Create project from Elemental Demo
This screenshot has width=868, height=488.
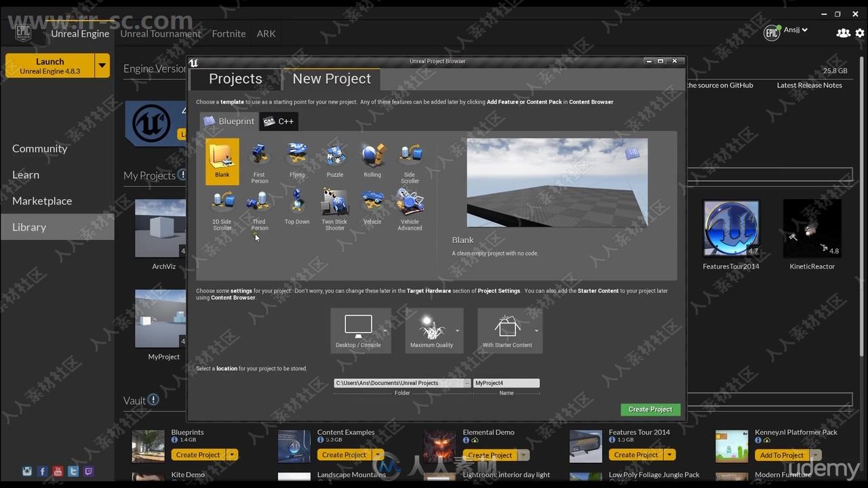tap(490, 455)
